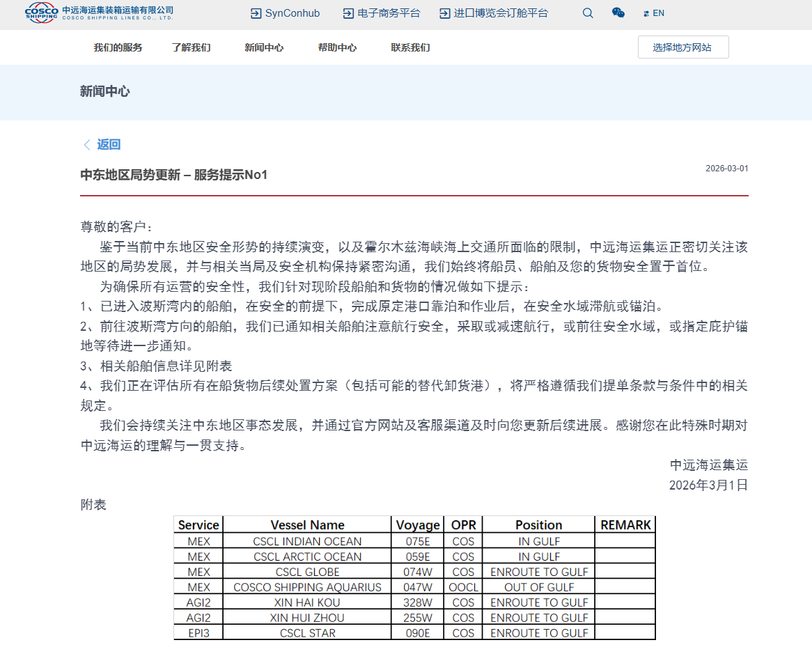Click the COSCO Shipping logo

pyautogui.click(x=41, y=13)
